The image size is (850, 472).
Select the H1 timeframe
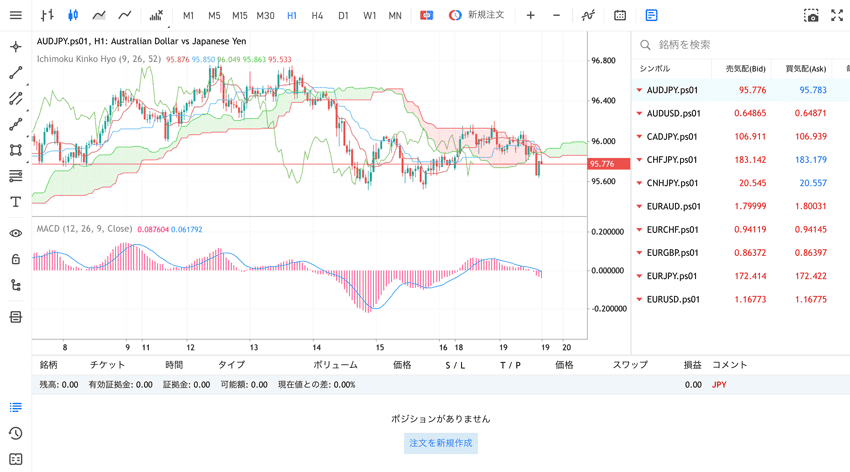(292, 16)
